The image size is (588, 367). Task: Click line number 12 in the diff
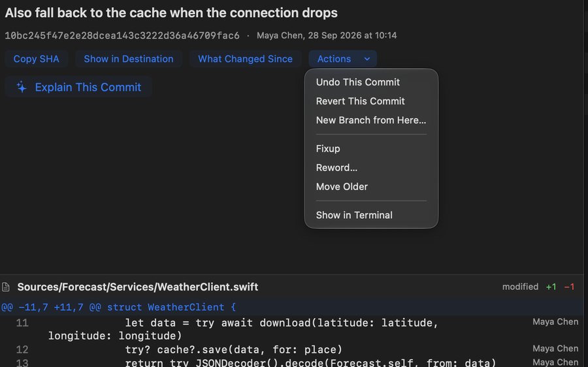[x=22, y=350]
